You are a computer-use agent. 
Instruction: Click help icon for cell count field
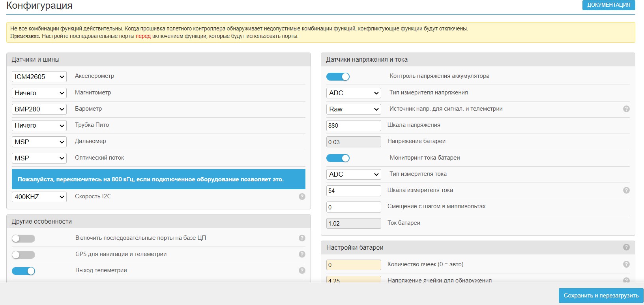point(626,264)
